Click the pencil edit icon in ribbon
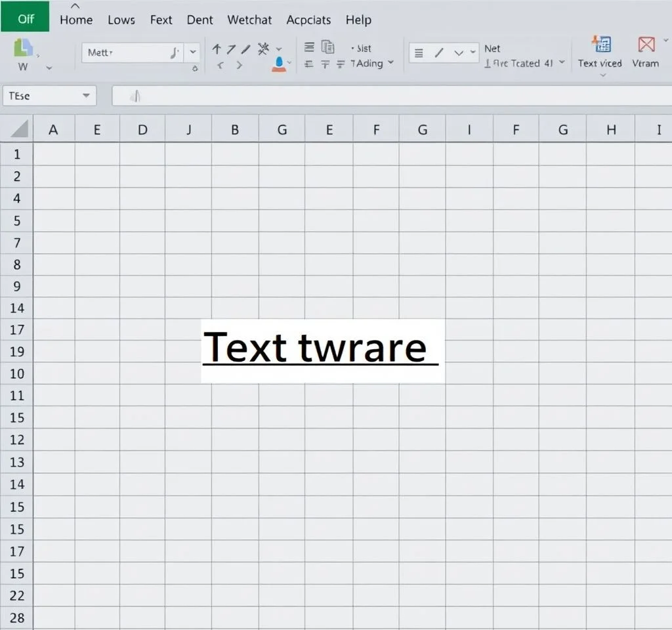 pos(245,49)
